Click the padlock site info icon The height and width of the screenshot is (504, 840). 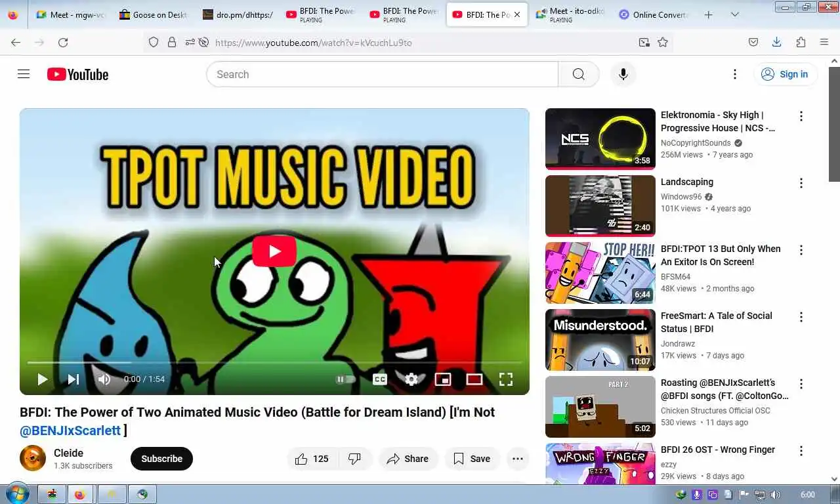pos(172,42)
